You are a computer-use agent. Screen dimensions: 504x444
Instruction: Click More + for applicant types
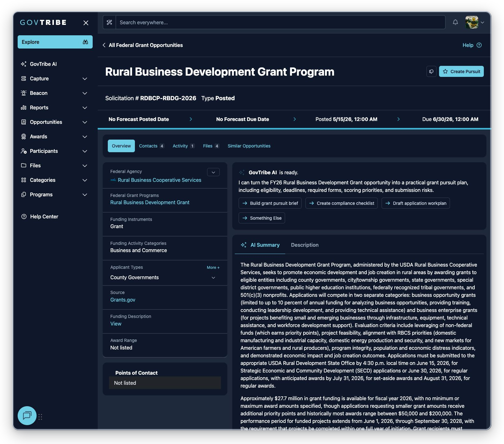[x=213, y=267]
